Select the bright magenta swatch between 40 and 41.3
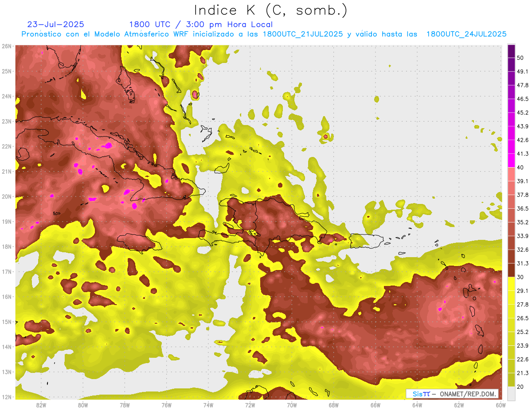 click(511, 160)
